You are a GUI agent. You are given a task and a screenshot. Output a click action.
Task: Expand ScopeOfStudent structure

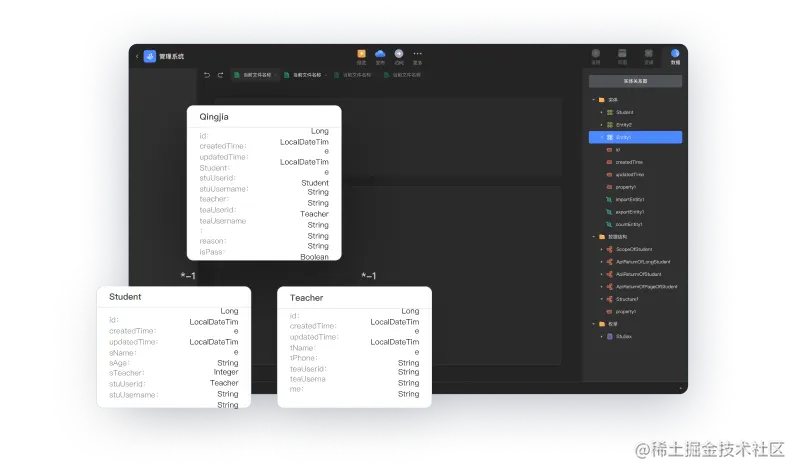[602, 250]
